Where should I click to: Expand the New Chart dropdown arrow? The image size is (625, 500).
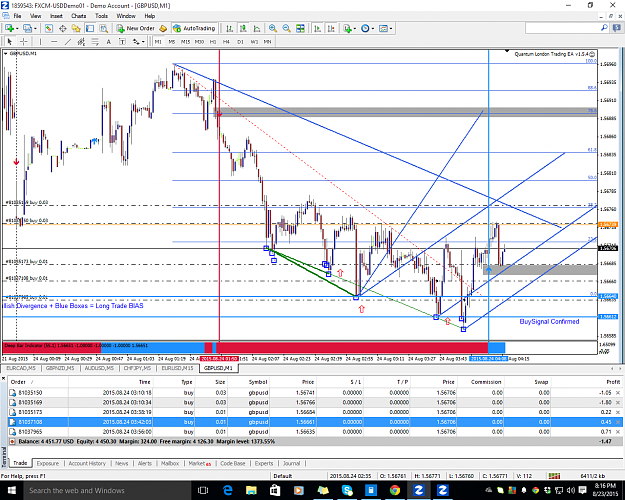pos(17,28)
